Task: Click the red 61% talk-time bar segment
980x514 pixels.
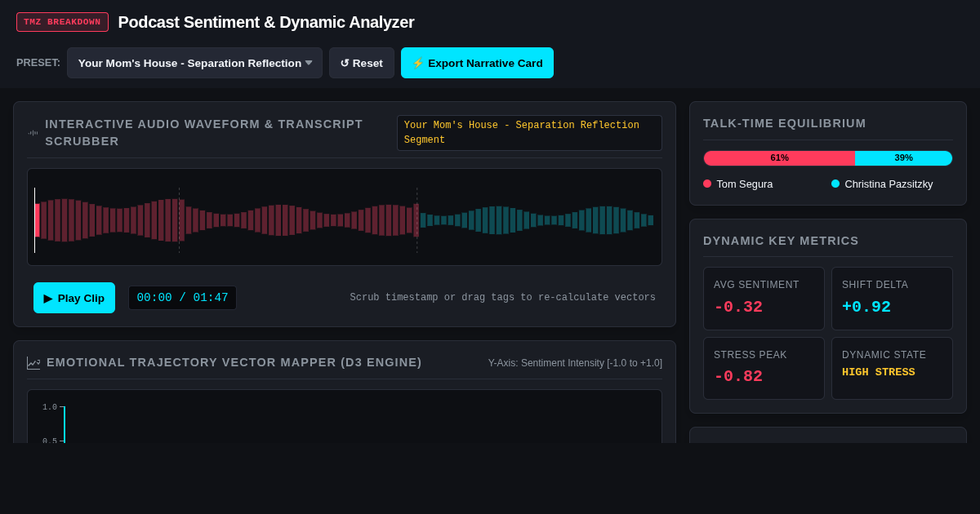Action: pos(779,158)
